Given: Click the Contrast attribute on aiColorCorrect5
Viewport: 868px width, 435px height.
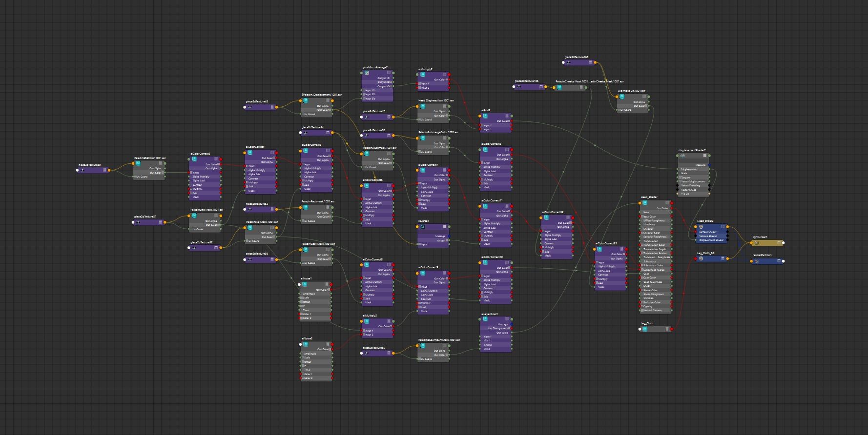Looking at the screenshot, I should 205,185.
